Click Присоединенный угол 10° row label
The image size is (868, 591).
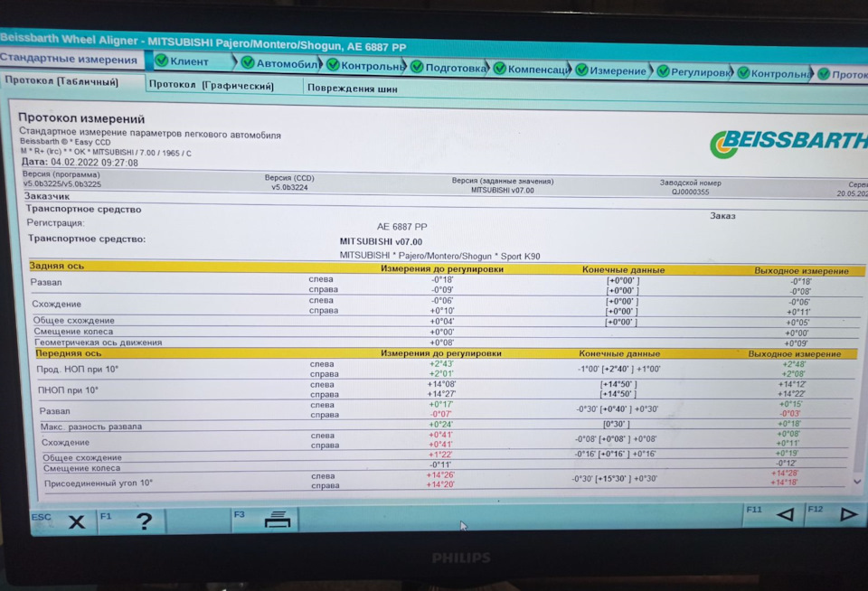(x=98, y=483)
